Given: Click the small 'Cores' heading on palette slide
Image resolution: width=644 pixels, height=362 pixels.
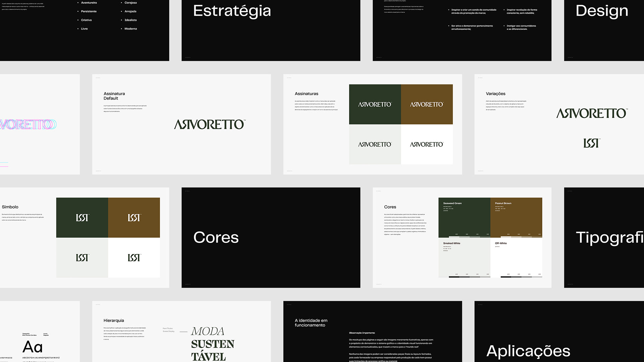Looking at the screenshot, I should click(390, 207).
